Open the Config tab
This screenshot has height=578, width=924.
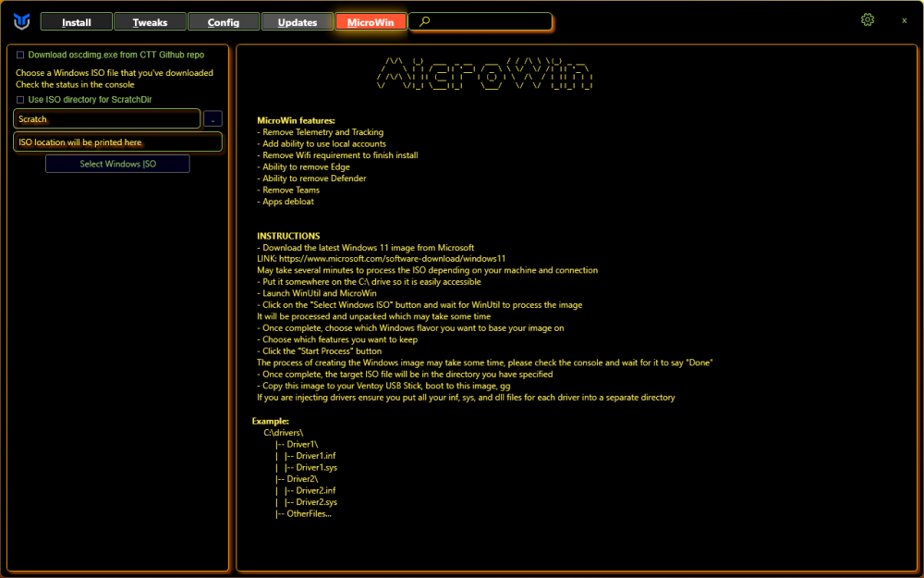[224, 22]
